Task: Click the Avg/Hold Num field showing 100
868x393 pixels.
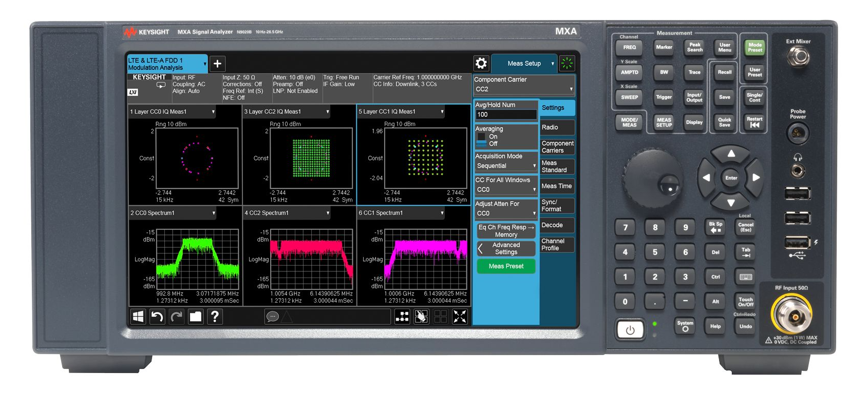Action: tap(506, 114)
